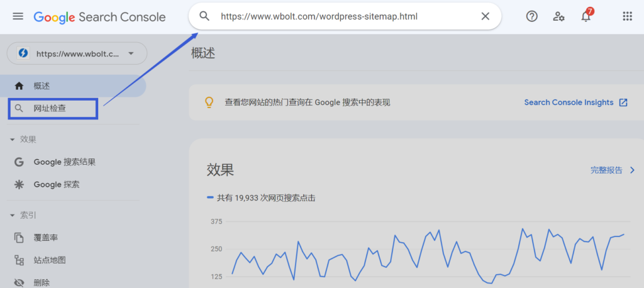
Task: Open the 删除 removals page
Action: click(42, 283)
